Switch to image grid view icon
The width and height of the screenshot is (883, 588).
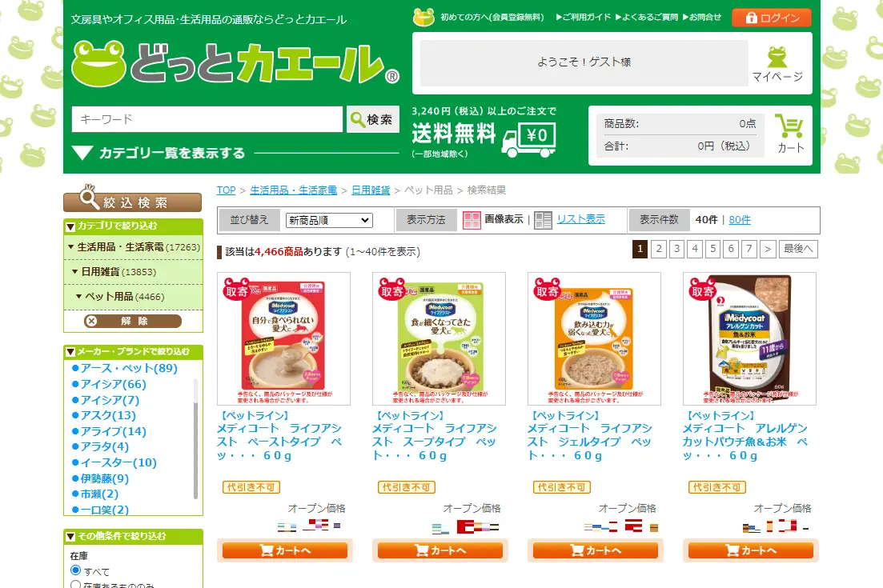(472, 220)
